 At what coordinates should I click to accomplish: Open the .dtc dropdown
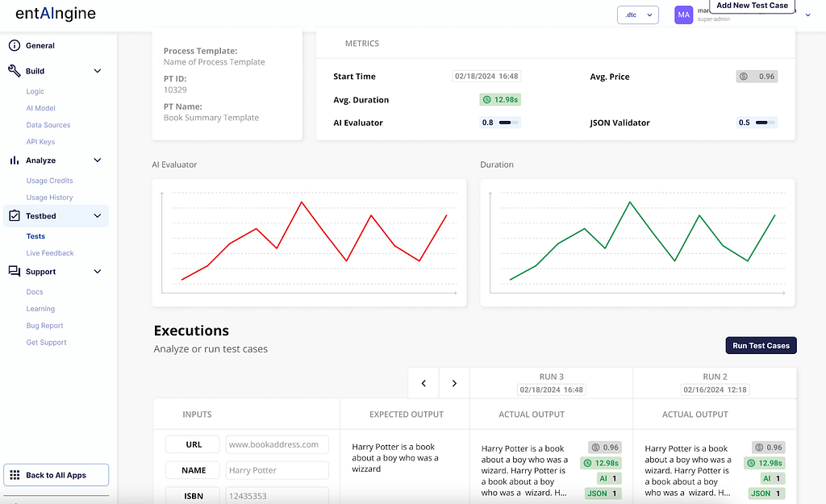pos(638,15)
